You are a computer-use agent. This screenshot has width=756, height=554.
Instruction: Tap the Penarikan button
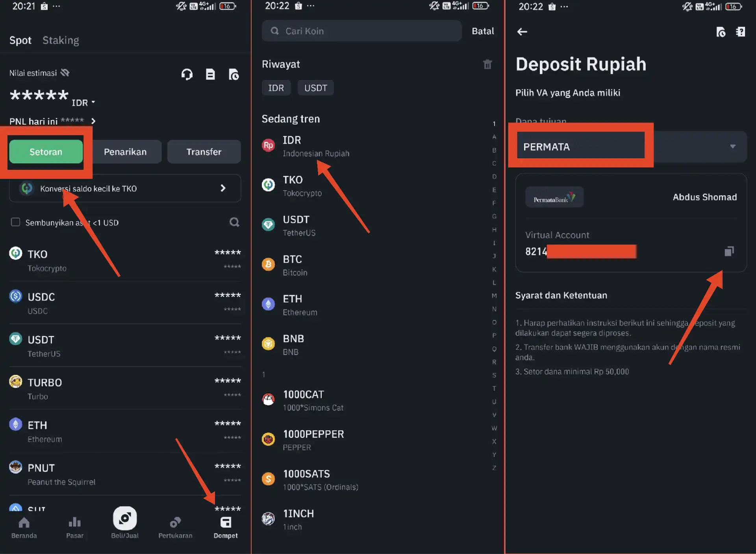coord(125,152)
